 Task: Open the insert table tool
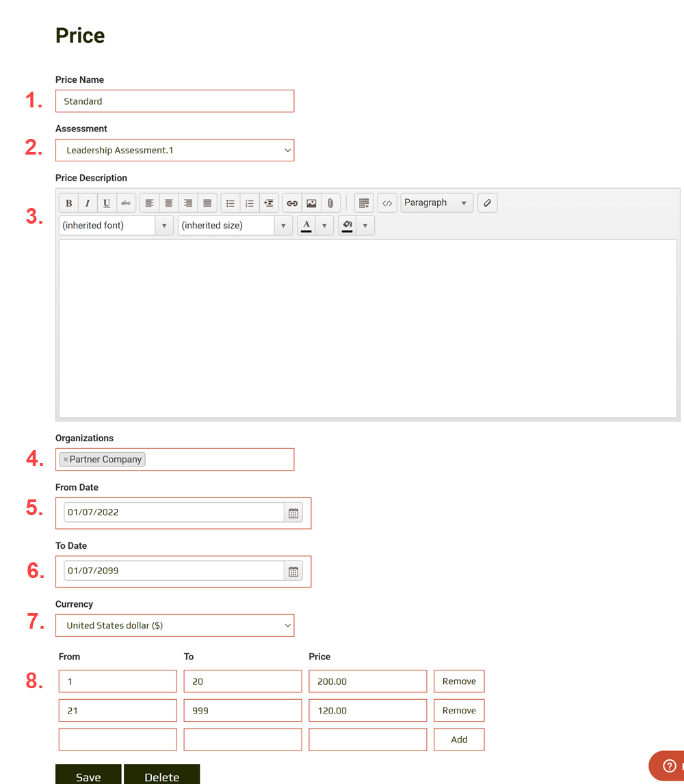tap(364, 203)
